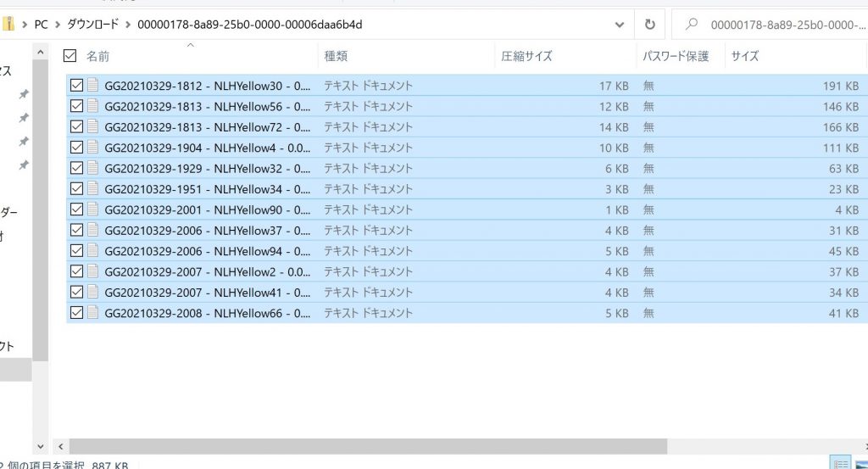Sort by パスワード保護 column header
The width and height of the screenshot is (868, 469).
pos(676,56)
